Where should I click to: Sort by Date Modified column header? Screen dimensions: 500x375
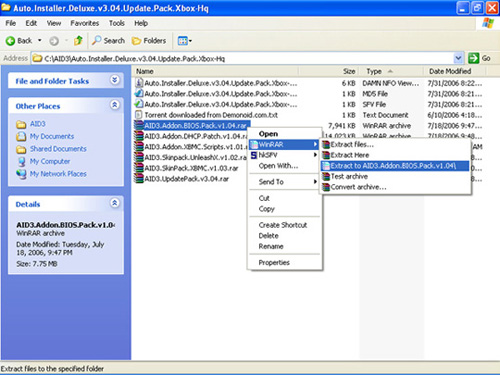(455, 71)
